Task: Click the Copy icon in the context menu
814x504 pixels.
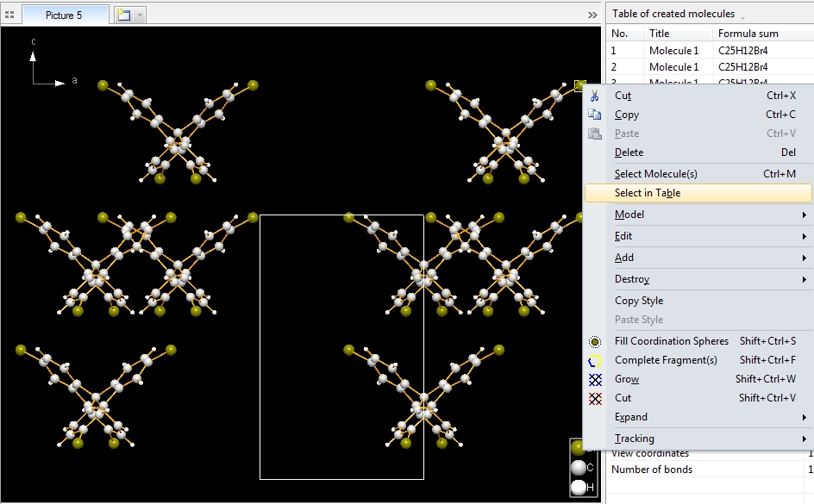Action: click(594, 115)
